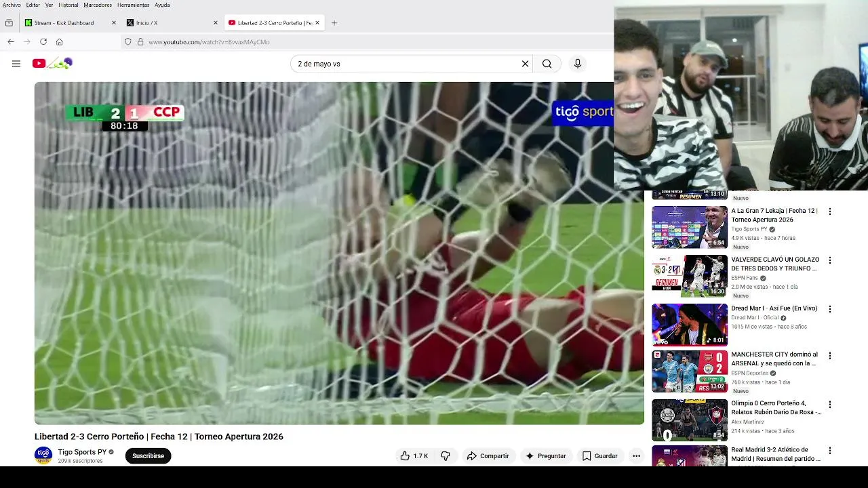868x488 pixels.
Task: Go back in browser history
Action: coord(11,42)
